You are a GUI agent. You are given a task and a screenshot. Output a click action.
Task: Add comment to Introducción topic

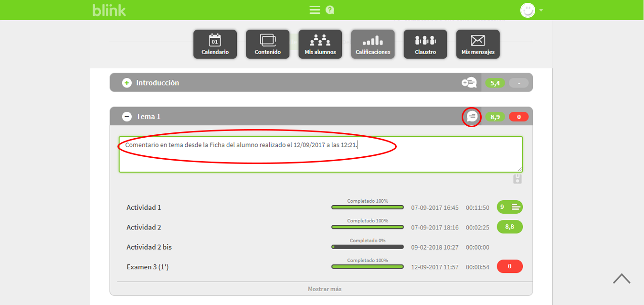click(469, 83)
